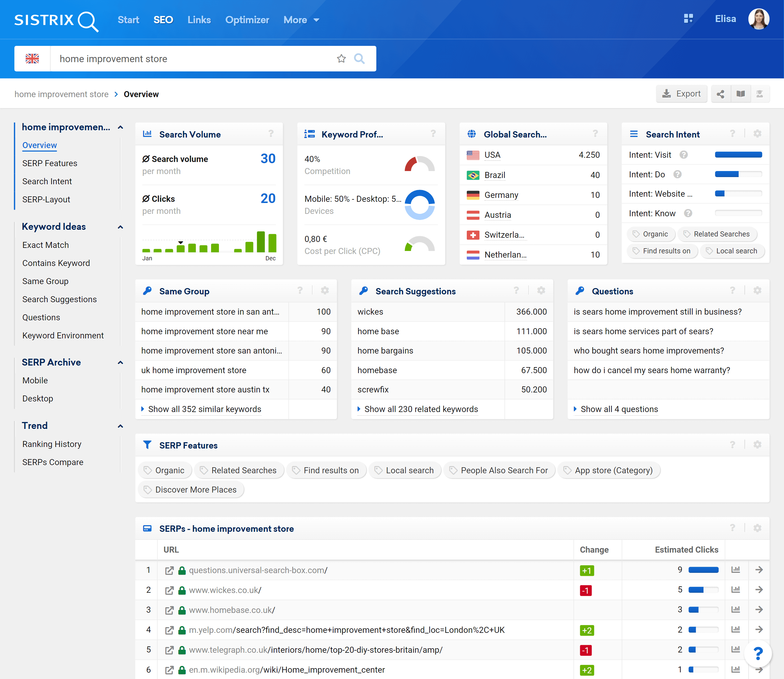The image size is (784, 679).
Task: Click the magnifier search icon
Action: [359, 59]
